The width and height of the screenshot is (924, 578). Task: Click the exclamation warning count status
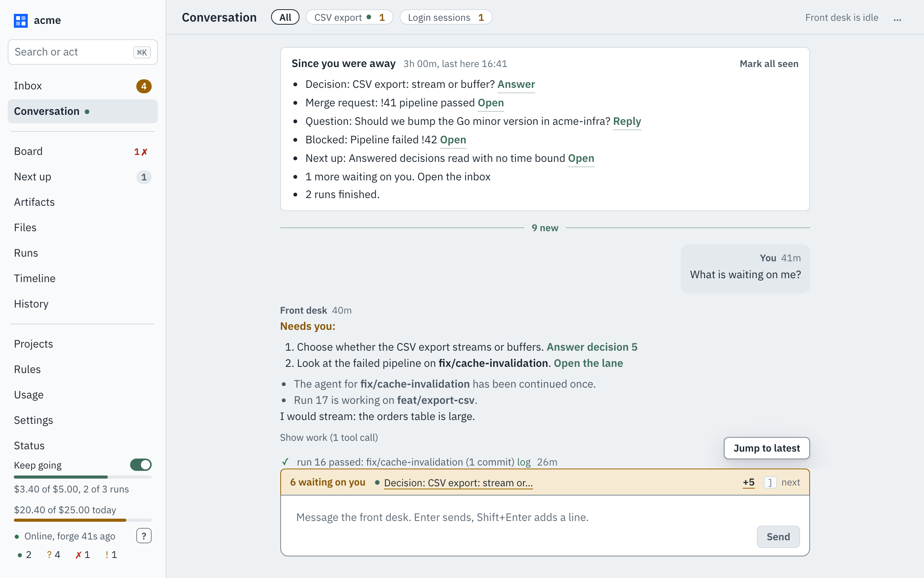111,554
